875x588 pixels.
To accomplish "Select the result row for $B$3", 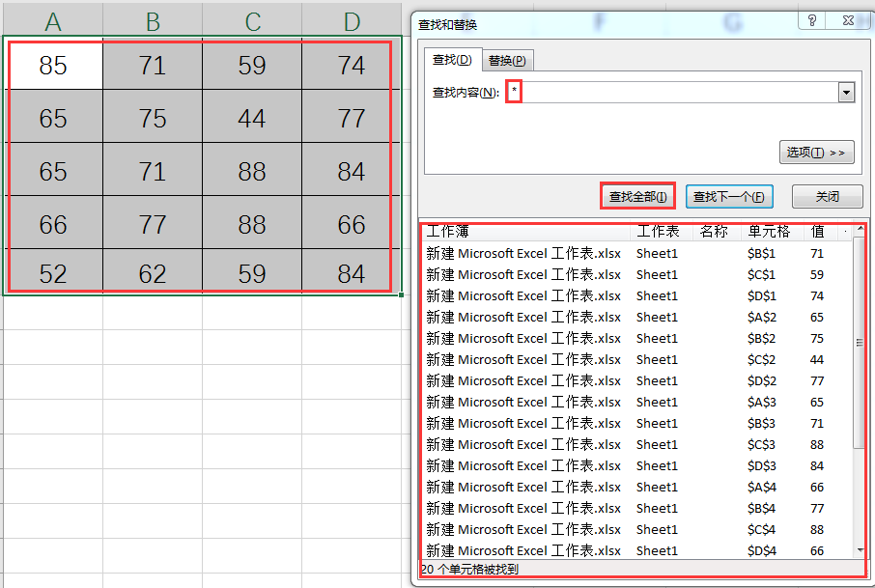I will pyautogui.click(x=636, y=423).
